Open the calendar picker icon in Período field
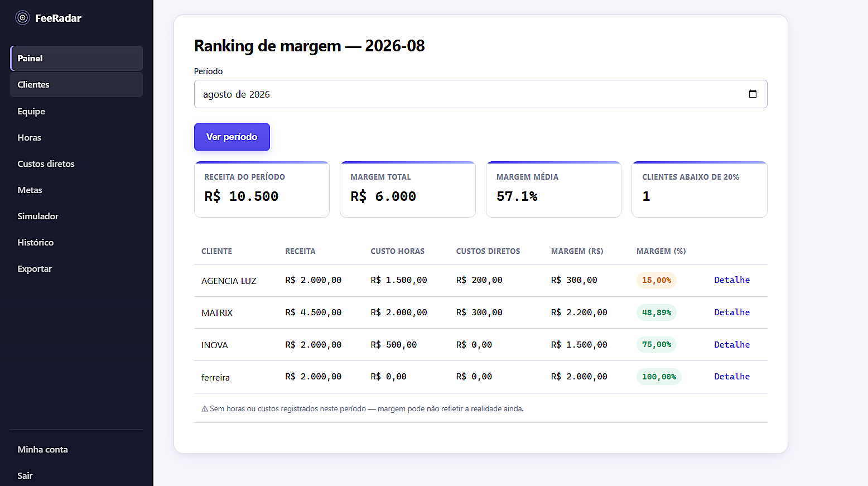 [x=753, y=94]
